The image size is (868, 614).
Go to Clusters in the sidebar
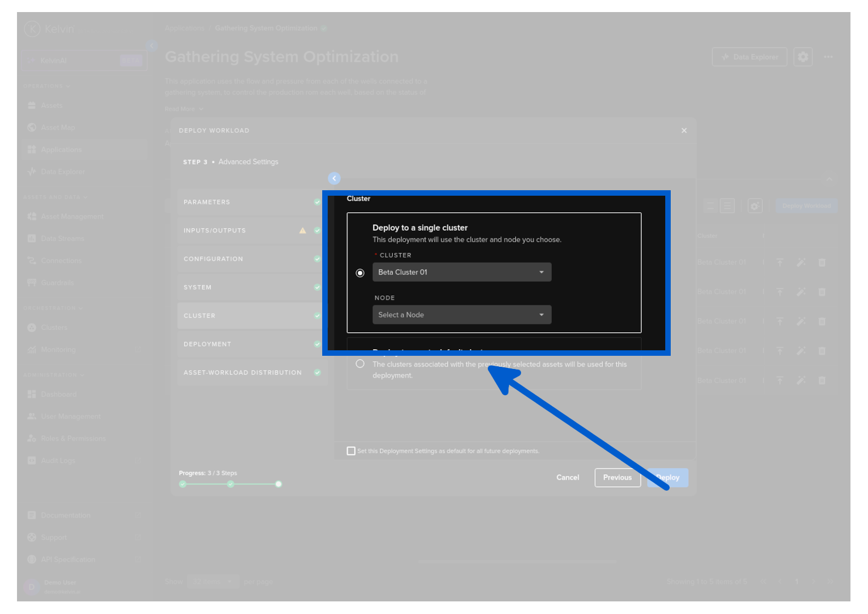pos(54,327)
